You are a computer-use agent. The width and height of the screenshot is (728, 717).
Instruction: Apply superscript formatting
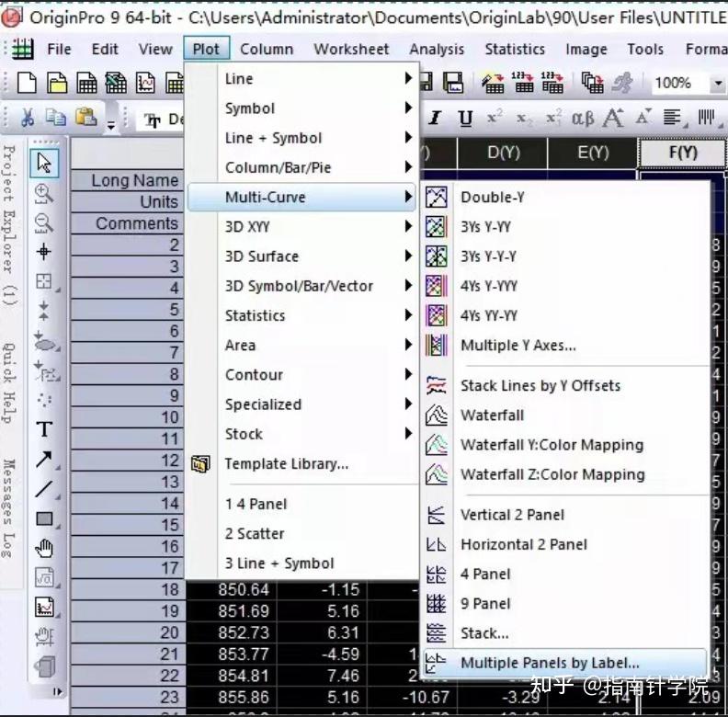point(495,118)
